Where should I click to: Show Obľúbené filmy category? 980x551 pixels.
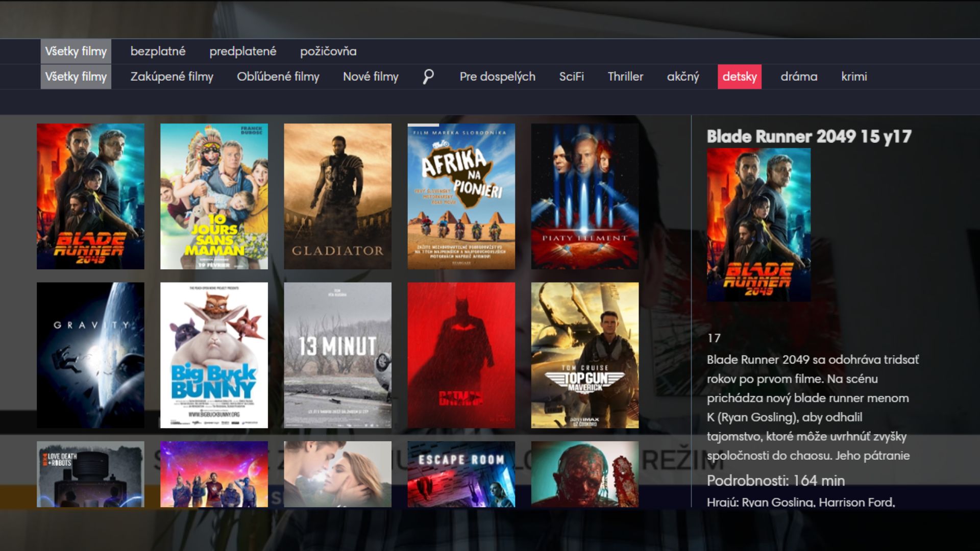278,77
